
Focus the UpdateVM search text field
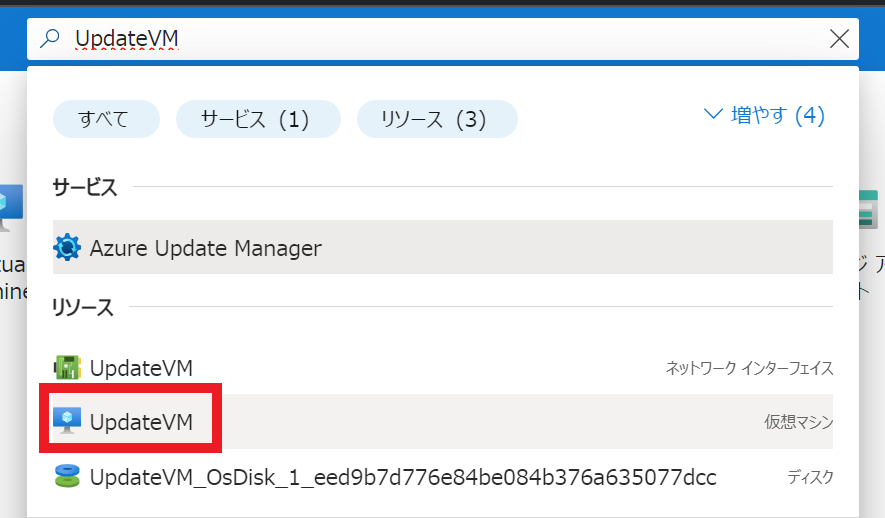[443, 38]
